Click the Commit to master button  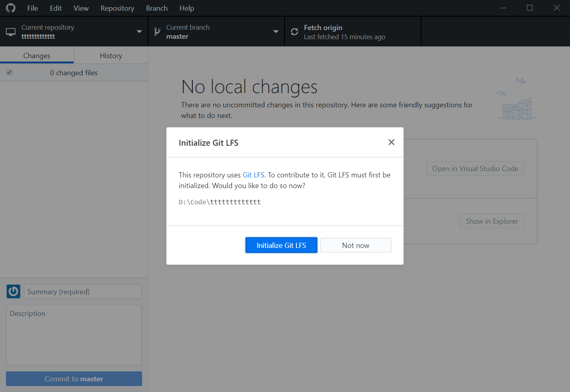[x=74, y=379]
